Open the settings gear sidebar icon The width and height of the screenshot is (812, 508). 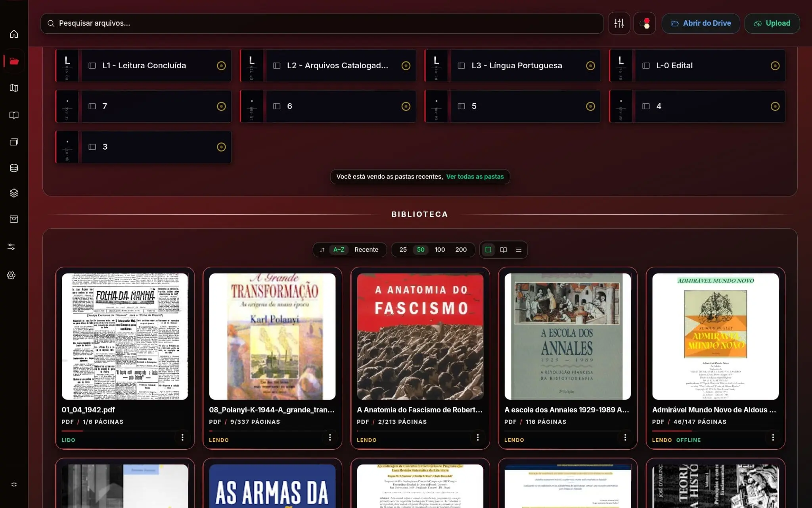tap(11, 275)
